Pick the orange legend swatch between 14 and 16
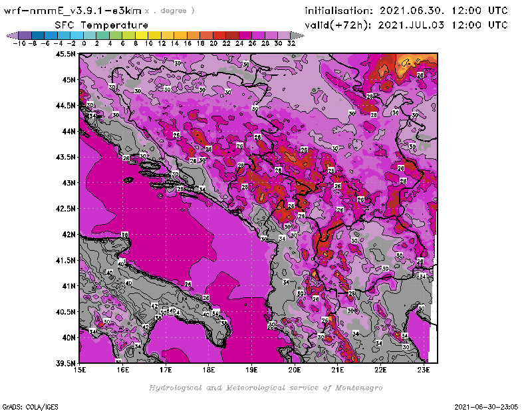532x411 pixels. coord(180,35)
